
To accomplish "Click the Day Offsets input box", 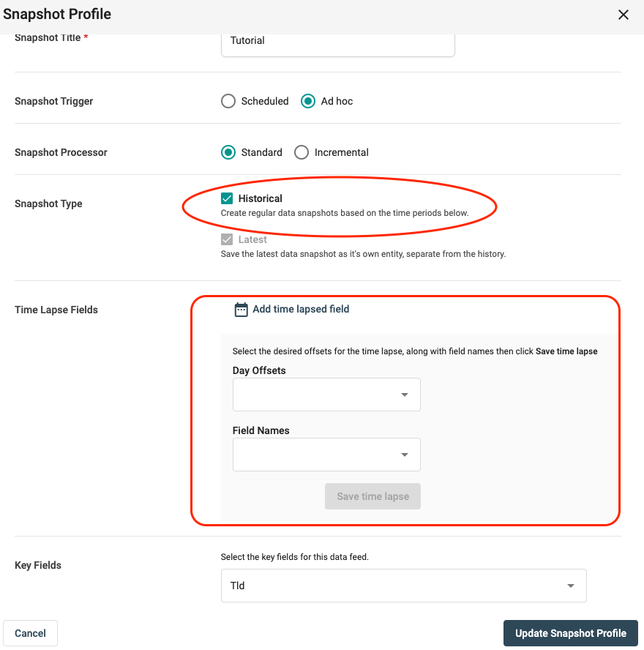I will click(315, 395).
